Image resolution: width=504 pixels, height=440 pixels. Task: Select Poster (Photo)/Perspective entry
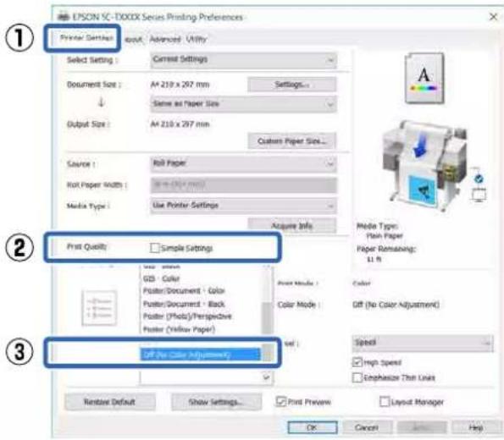tap(187, 316)
